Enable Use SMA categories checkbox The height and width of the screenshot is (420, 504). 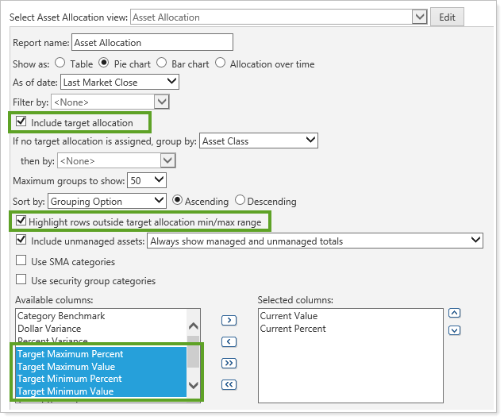click(x=21, y=261)
